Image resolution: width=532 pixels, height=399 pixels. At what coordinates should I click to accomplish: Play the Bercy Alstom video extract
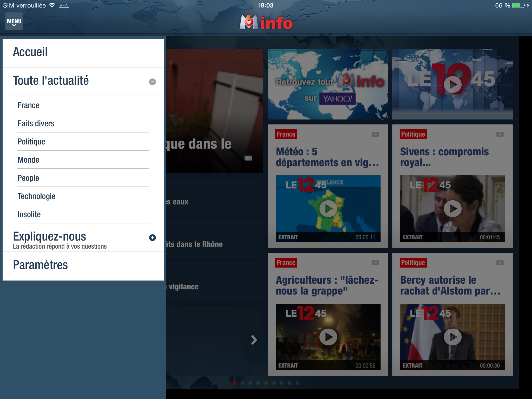[x=453, y=337]
